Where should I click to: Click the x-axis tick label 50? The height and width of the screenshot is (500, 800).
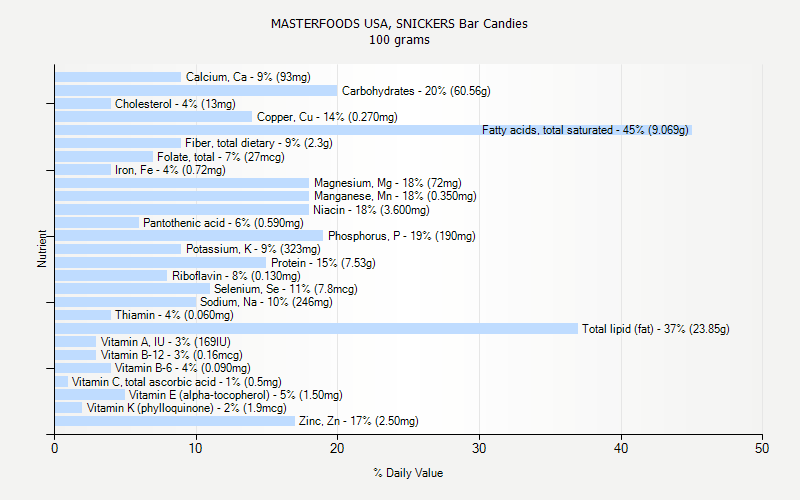point(762,448)
